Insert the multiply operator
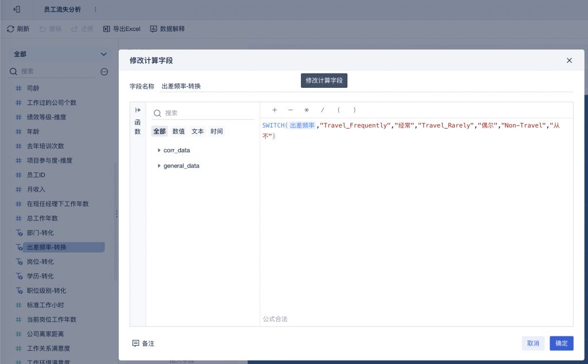The width and height of the screenshot is (588, 364). 307,110
